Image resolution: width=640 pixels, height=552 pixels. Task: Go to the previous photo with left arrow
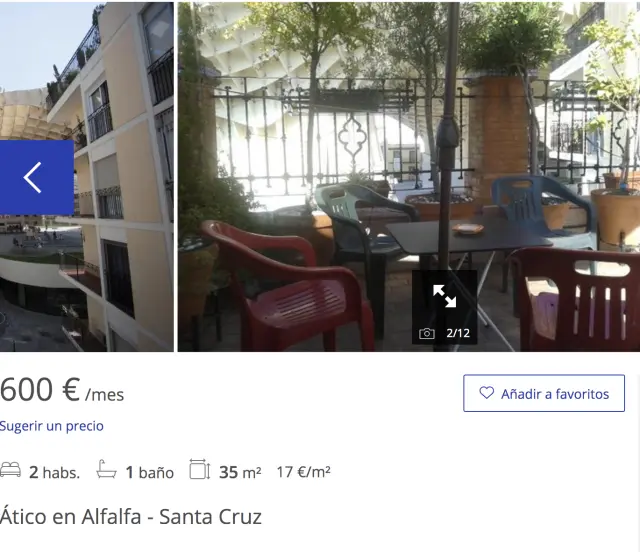coord(36,177)
